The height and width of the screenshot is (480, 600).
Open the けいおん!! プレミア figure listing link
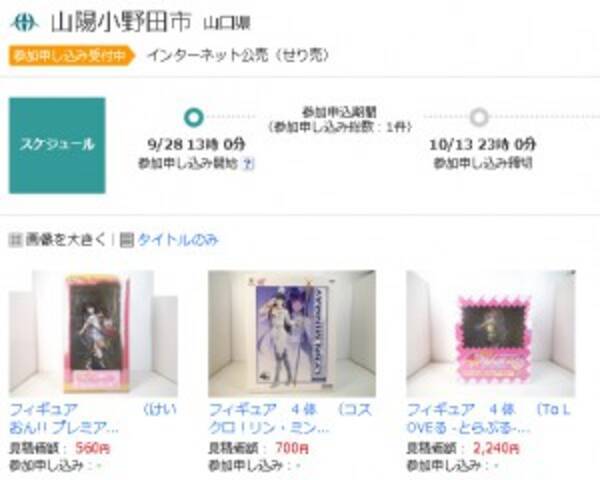[93, 418]
